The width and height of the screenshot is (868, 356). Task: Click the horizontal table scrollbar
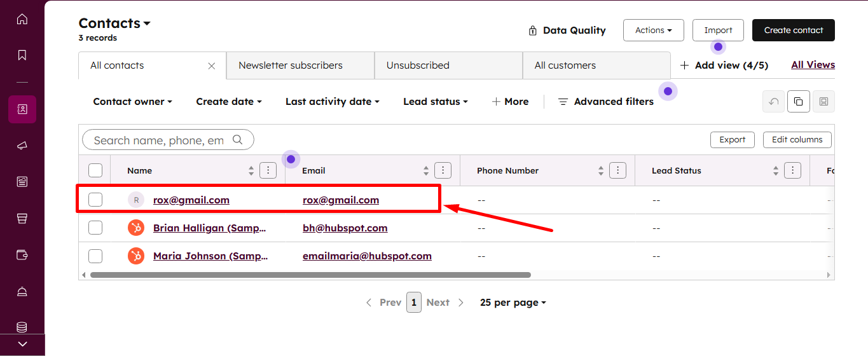point(310,275)
